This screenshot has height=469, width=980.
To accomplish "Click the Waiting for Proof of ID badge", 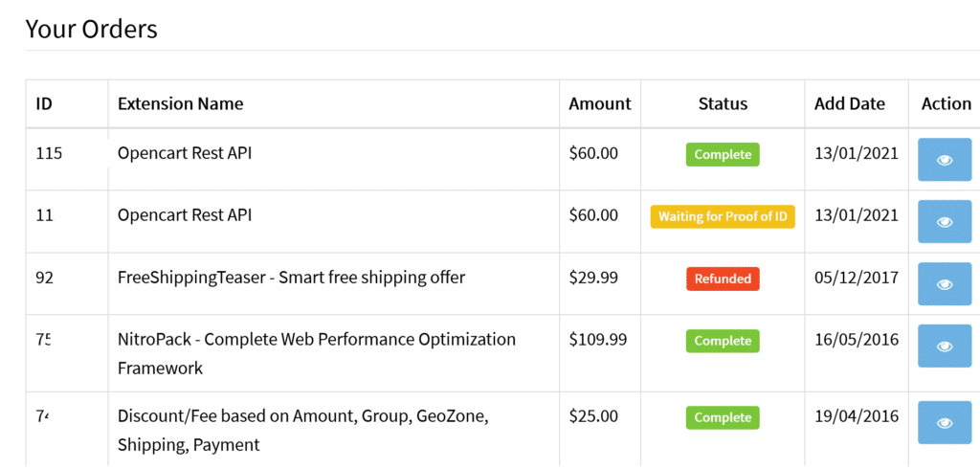I will pos(723,216).
